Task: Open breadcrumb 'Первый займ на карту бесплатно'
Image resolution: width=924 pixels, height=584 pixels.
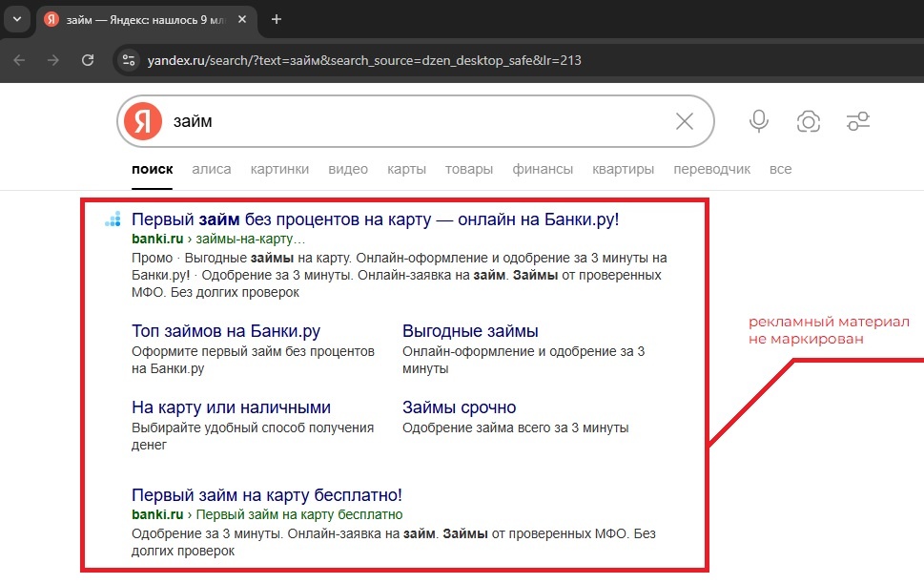Action: 299,514
